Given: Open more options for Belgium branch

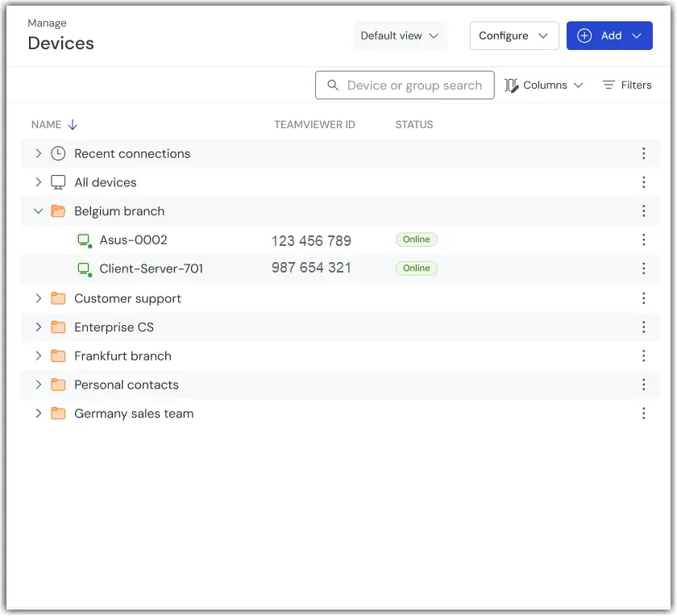Looking at the screenshot, I should tap(643, 210).
